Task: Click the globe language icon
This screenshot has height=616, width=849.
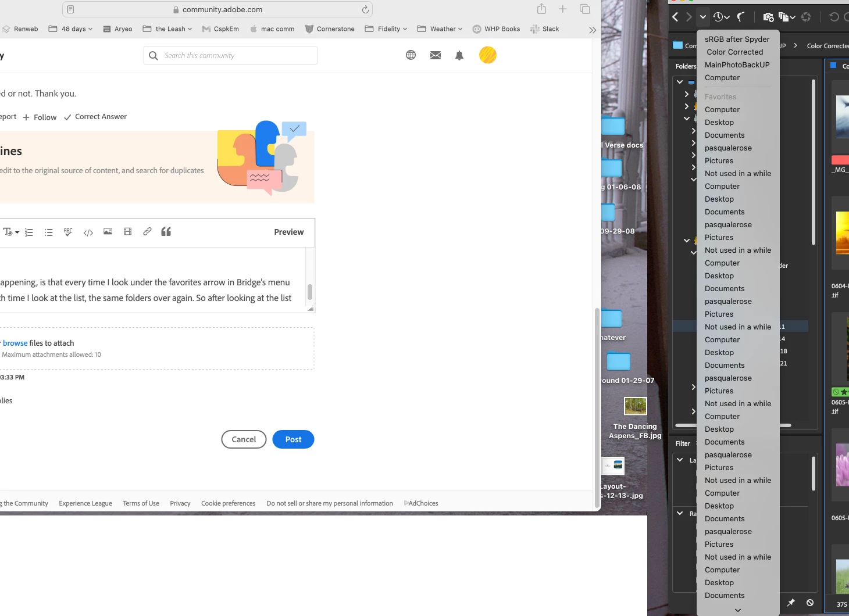Action: (x=411, y=55)
